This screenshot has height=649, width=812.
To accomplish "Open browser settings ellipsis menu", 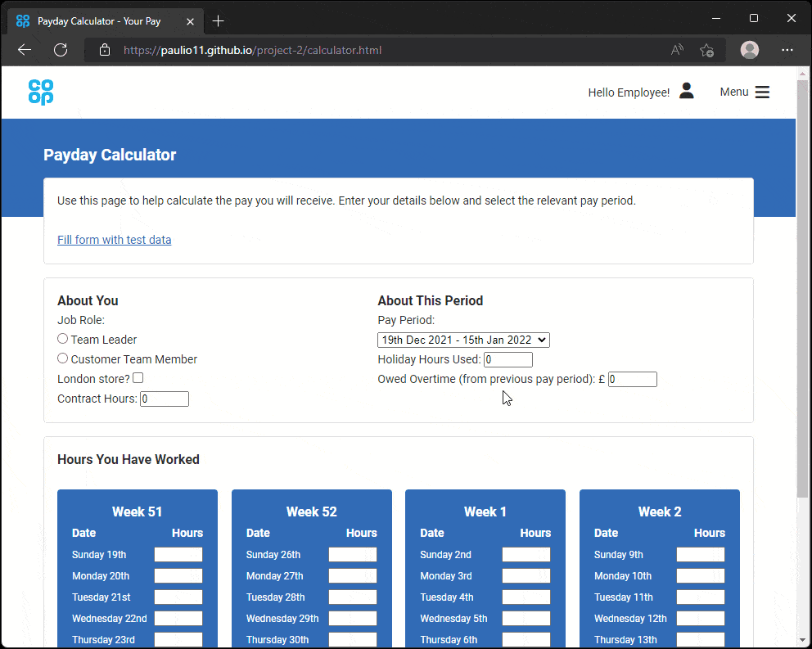I will 787,50.
